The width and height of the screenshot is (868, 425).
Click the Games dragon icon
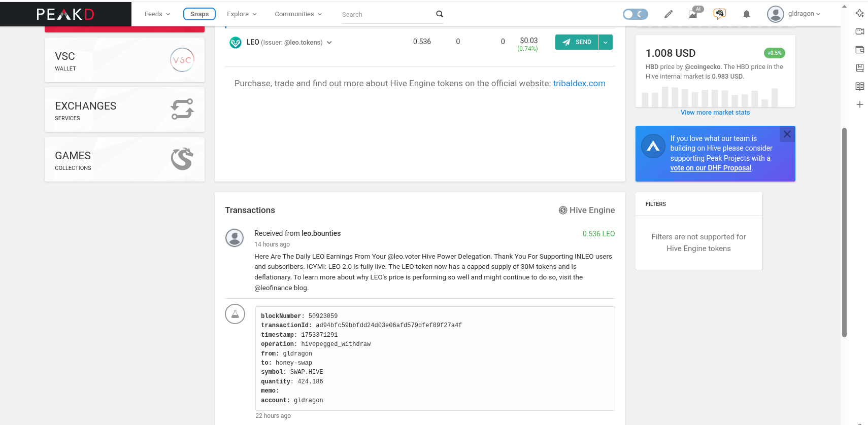coord(182,159)
